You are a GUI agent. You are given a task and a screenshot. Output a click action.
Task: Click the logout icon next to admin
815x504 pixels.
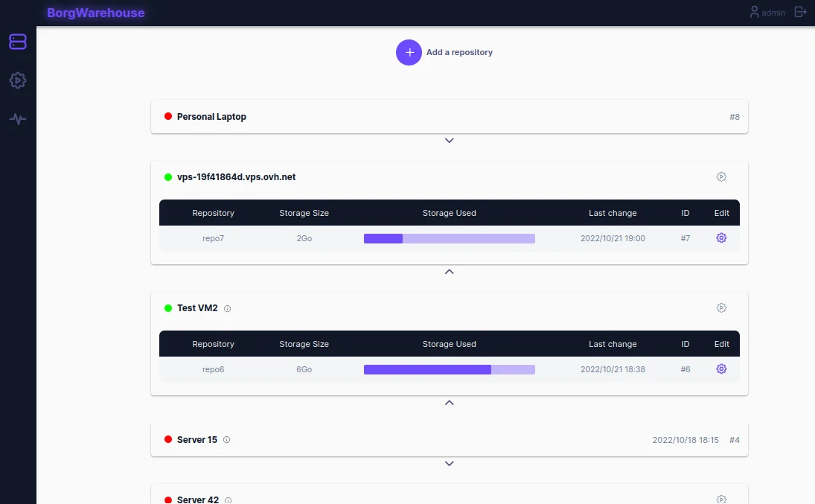pyautogui.click(x=800, y=12)
